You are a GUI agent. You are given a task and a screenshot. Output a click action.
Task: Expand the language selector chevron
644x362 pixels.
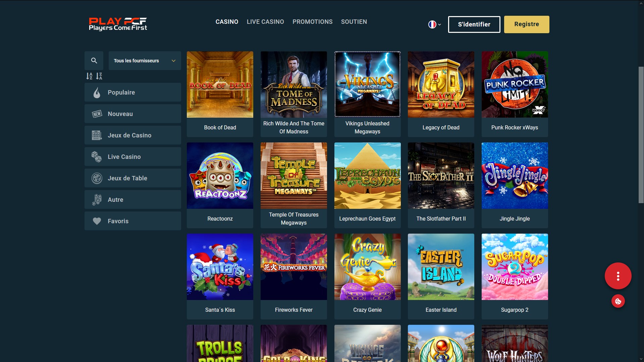click(439, 24)
